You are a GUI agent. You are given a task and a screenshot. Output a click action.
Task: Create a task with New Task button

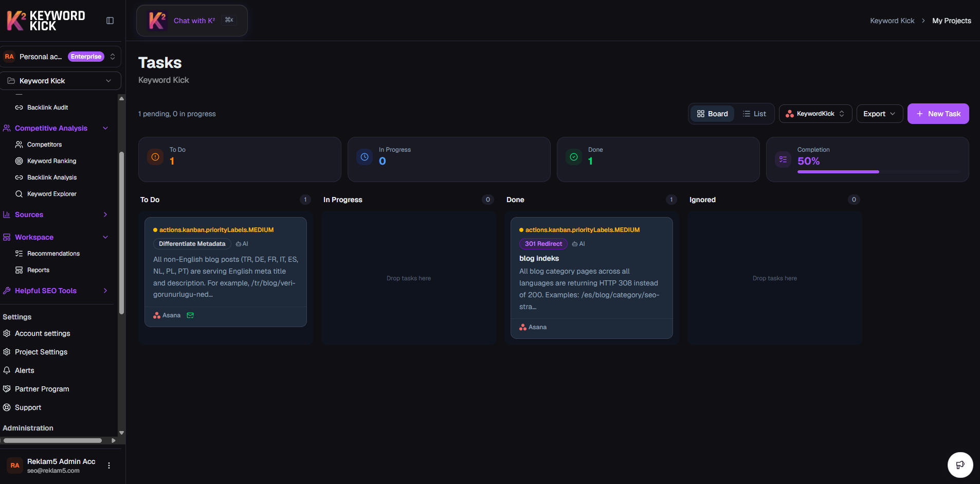click(x=937, y=113)
